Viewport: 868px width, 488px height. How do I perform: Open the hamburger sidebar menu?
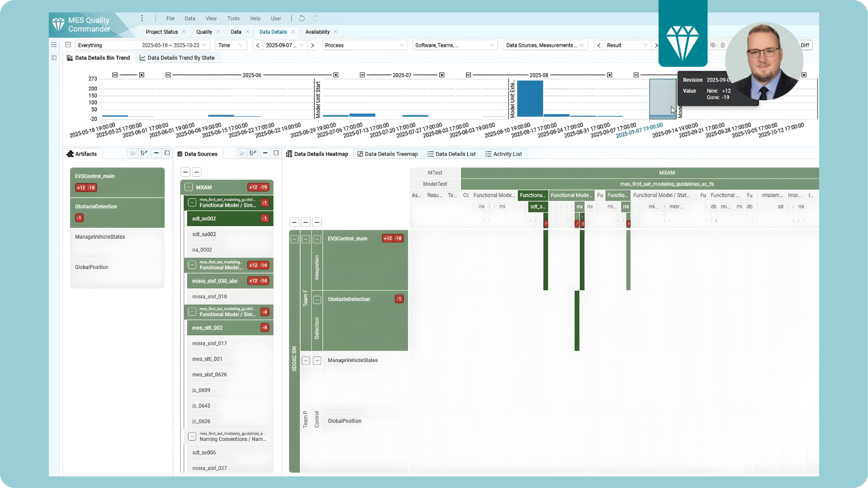(54, 45)
